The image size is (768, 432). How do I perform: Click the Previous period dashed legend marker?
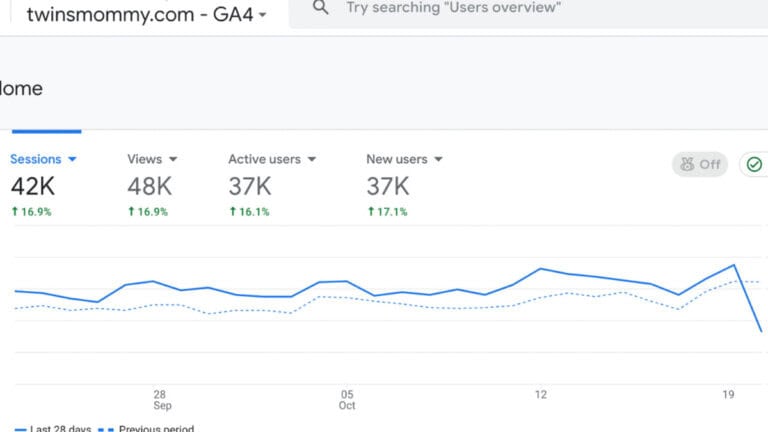tap(106, 429)
